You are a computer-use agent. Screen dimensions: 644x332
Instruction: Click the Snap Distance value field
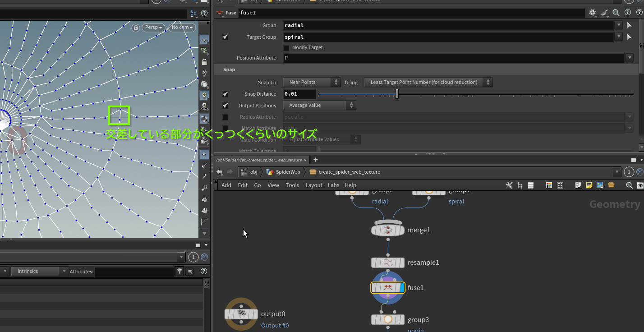299,94
